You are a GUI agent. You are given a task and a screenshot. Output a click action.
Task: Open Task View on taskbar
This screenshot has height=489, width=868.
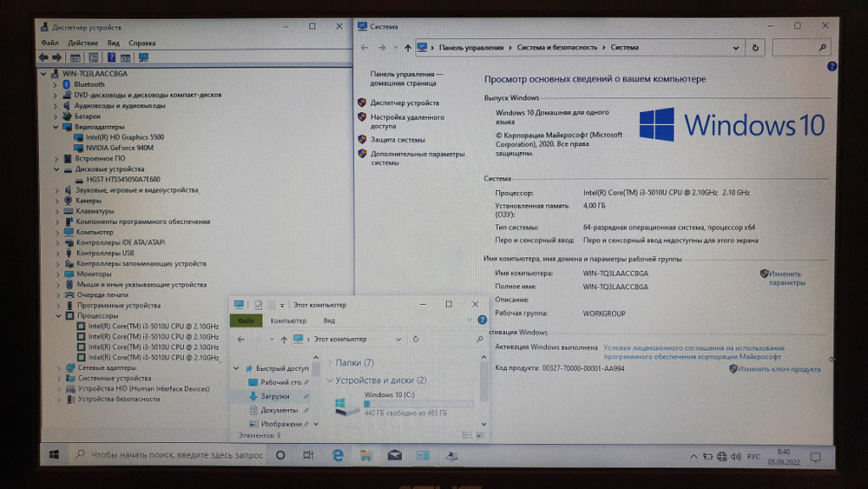(x=308, y=455)
